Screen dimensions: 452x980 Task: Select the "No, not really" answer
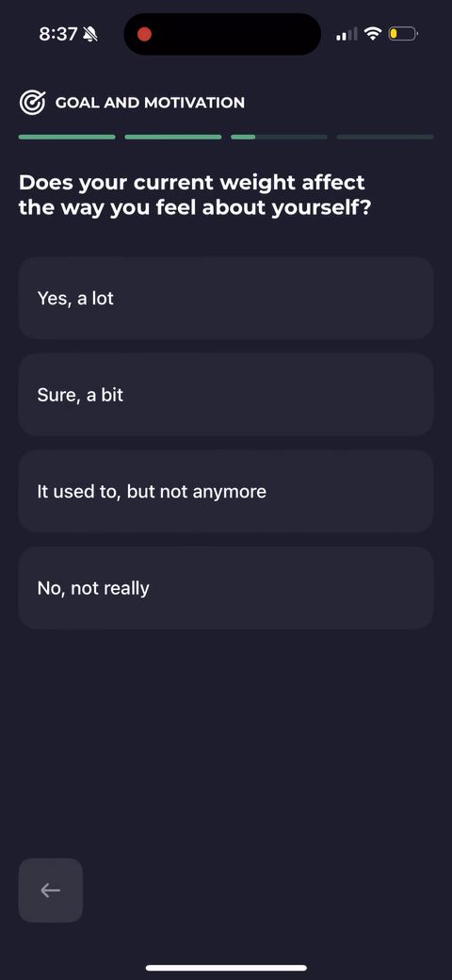click(226, 588)
